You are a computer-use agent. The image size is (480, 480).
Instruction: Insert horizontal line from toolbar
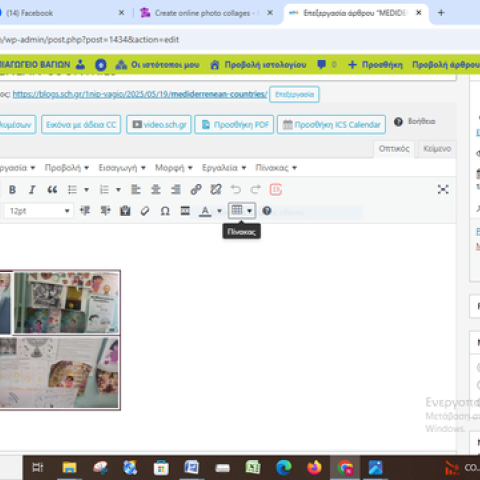click(185, 211)
